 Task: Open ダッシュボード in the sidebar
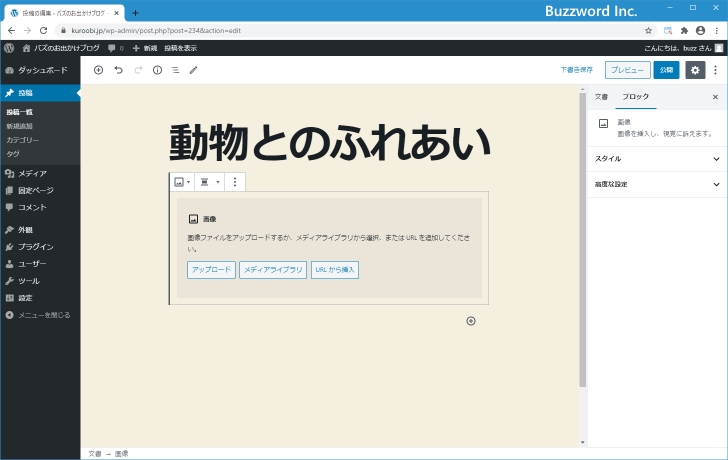click(40, 70)
